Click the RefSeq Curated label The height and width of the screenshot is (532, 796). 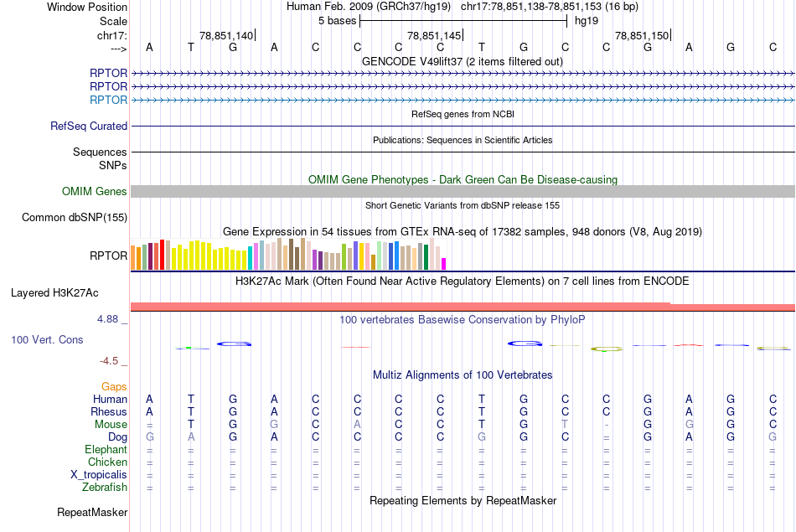click(88, 126)
